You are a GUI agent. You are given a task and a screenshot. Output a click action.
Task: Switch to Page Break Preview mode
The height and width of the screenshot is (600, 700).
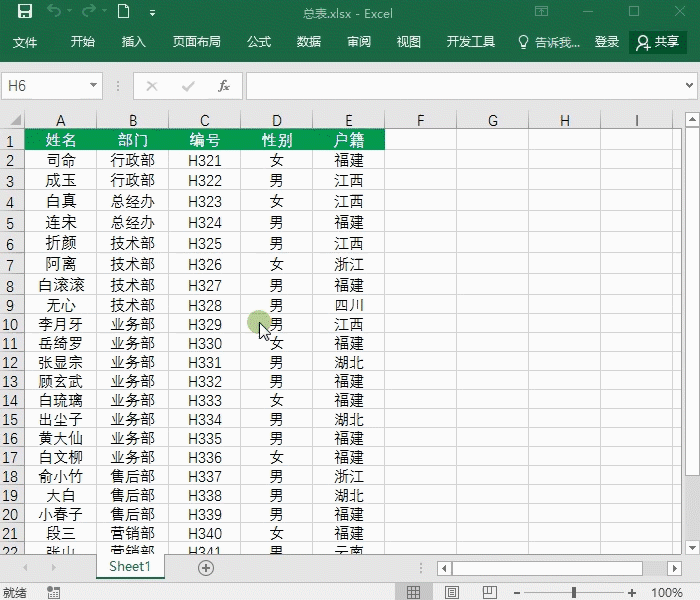tap(488, 593)
